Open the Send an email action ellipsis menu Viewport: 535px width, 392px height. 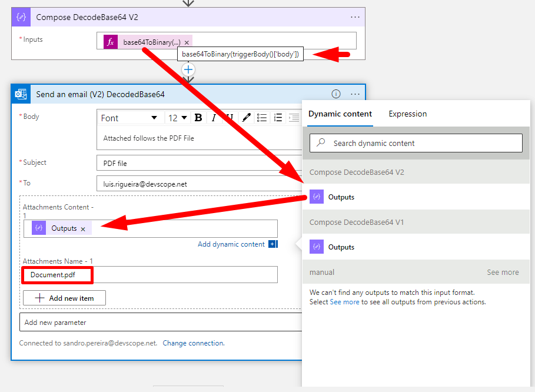tap(355, 94)
